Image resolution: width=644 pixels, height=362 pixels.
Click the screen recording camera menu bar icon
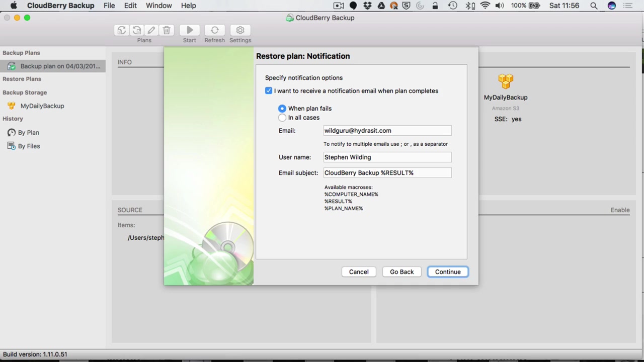(x=339, y=6)
